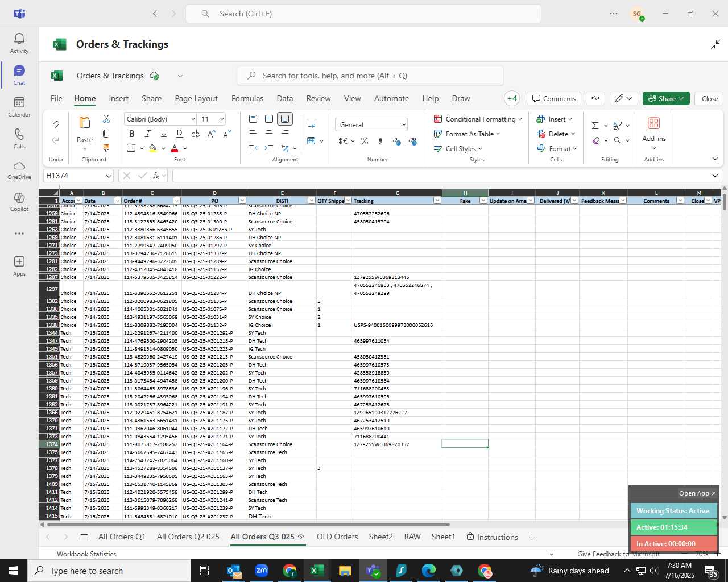Open the Tracking column filter dropdown

point(437,201)
